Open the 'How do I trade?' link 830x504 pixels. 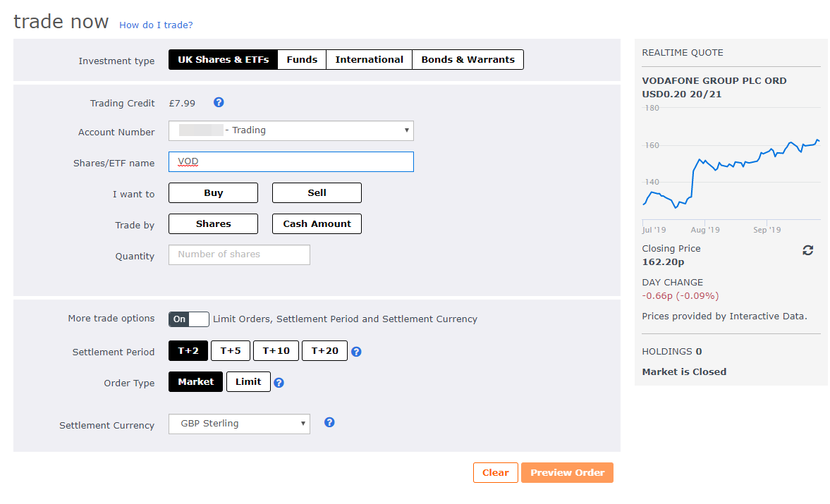coord(156,25)
